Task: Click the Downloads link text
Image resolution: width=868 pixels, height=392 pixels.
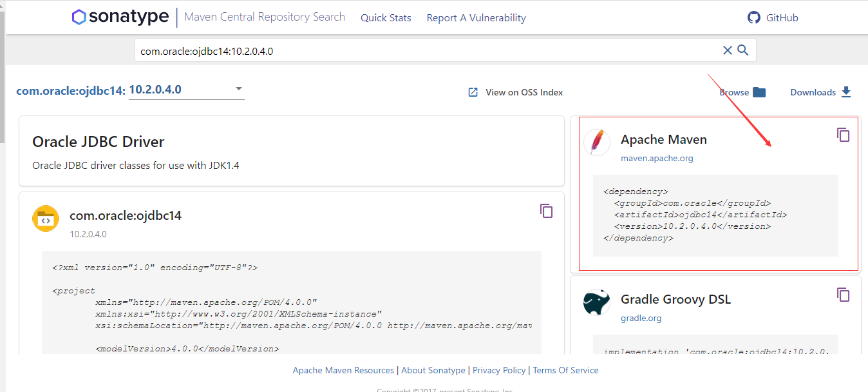Action: point(813,92)
